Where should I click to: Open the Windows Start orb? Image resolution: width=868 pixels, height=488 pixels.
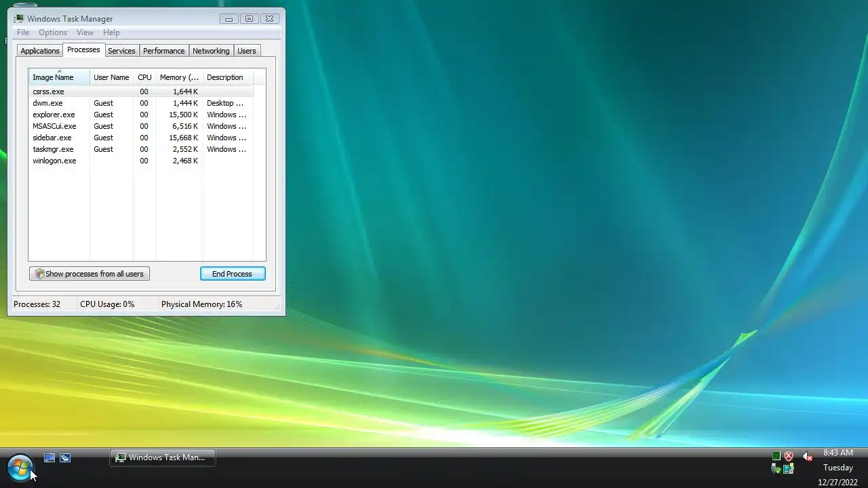pos(20,468)
